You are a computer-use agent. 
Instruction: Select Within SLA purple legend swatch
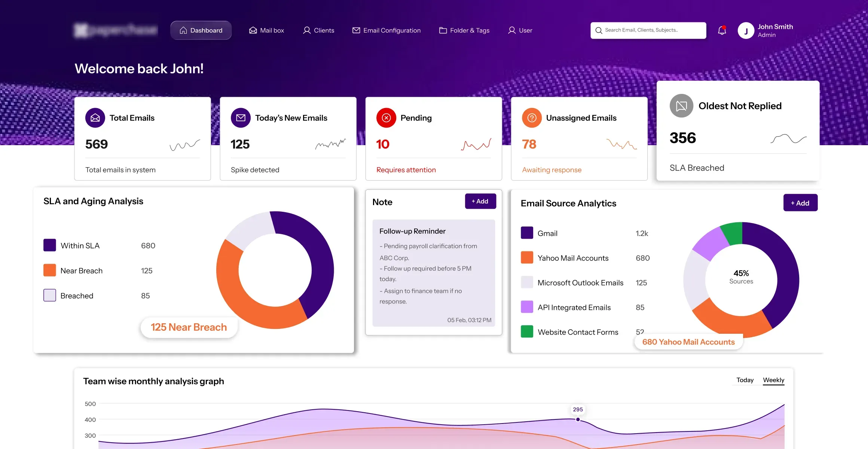pos(50,245)
